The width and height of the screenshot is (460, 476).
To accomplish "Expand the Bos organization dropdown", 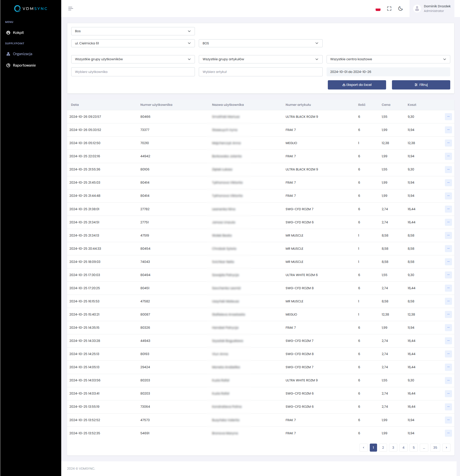I will pos(133,31).
